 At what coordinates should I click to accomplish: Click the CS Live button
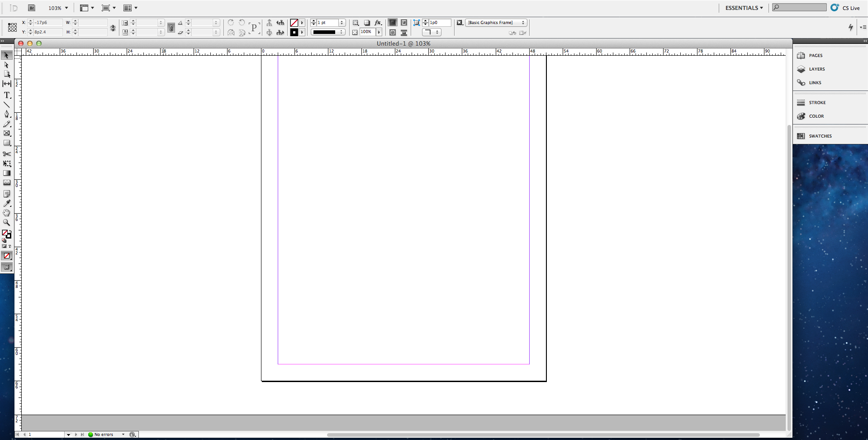point(846,8)
